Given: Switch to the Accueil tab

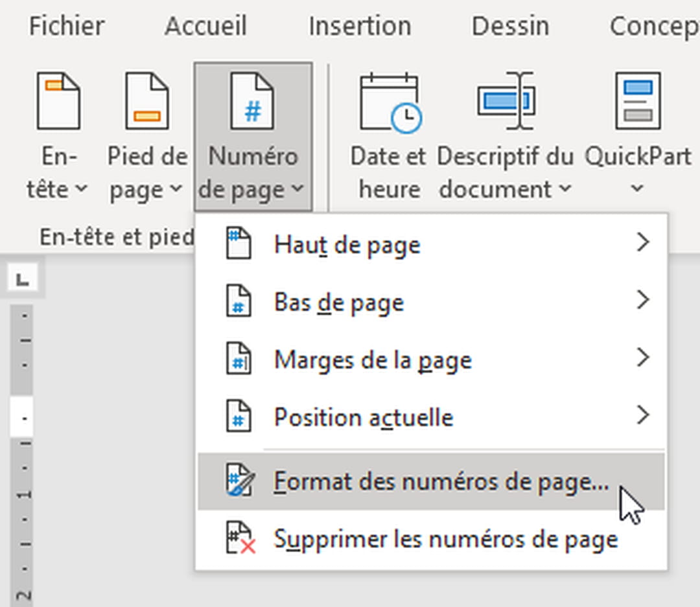Looking at the screenshot, I should point(205,26).
